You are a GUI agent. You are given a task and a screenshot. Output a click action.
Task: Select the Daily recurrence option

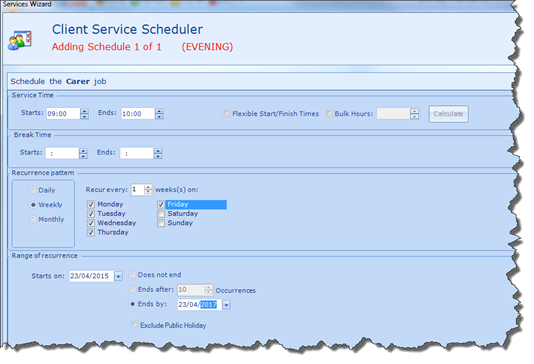point(33,190)
